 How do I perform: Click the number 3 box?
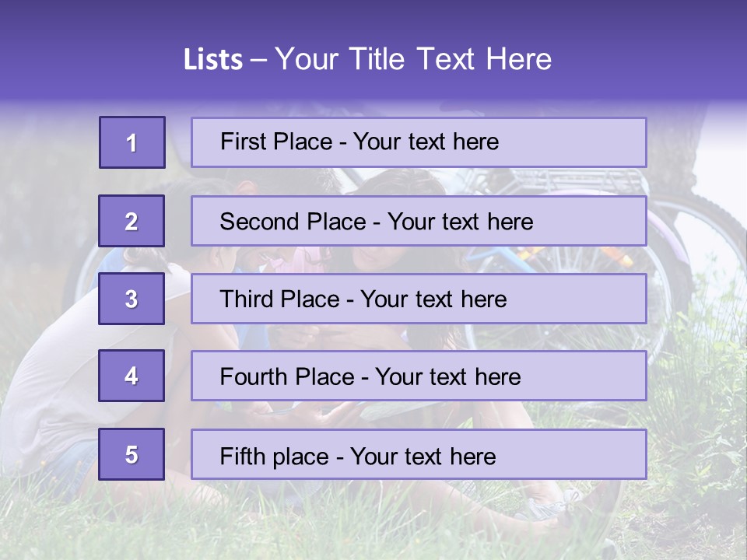[x=132, y=299]
